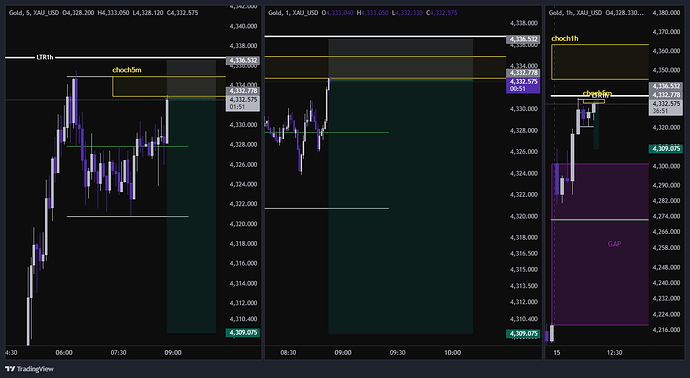
Task: Click the 07:30 time mark on 5-minute chart
Action: pos(118,352)
